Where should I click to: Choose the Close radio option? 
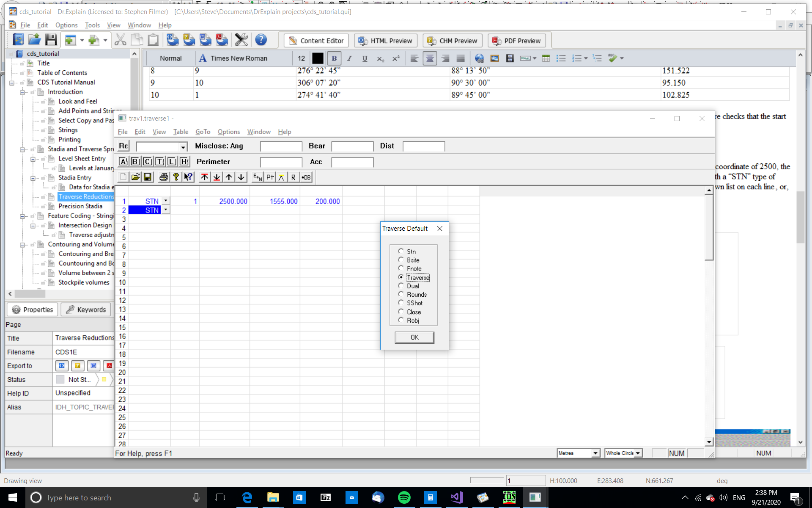401,311
